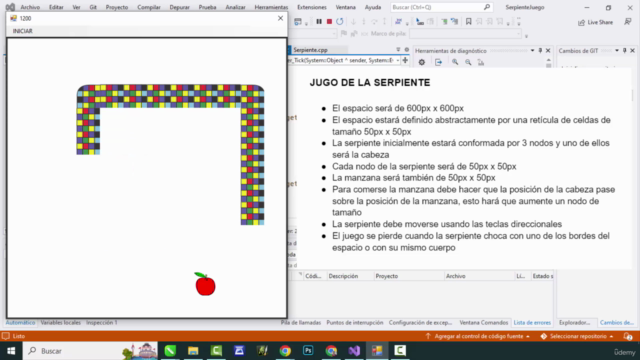
Task: Open the Herramientas menu
Action: [x=271, y=7]
